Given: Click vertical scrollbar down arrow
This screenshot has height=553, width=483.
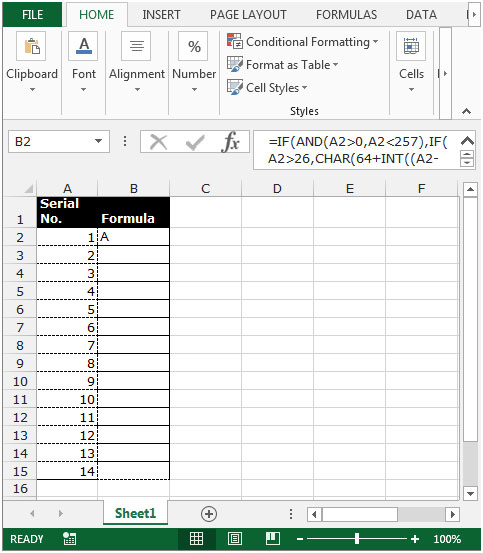Looking at the screenshot, I should tap(470, 493).
